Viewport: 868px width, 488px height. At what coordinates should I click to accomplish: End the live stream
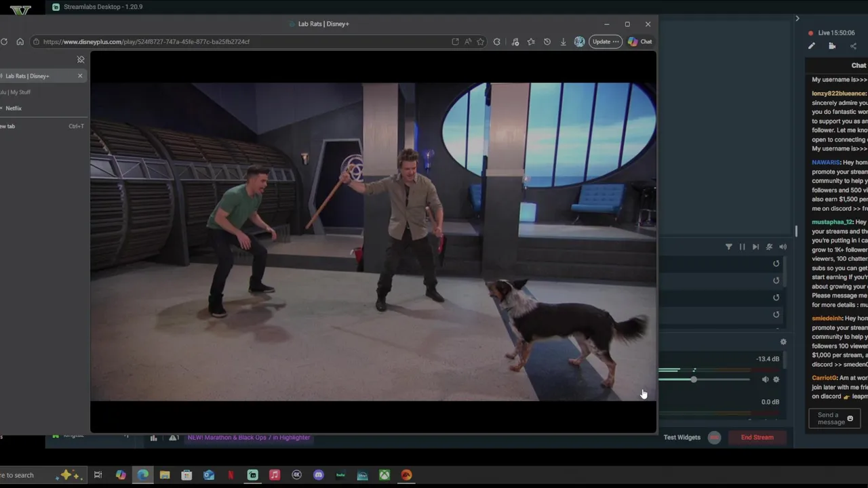(x=757, y=437)
